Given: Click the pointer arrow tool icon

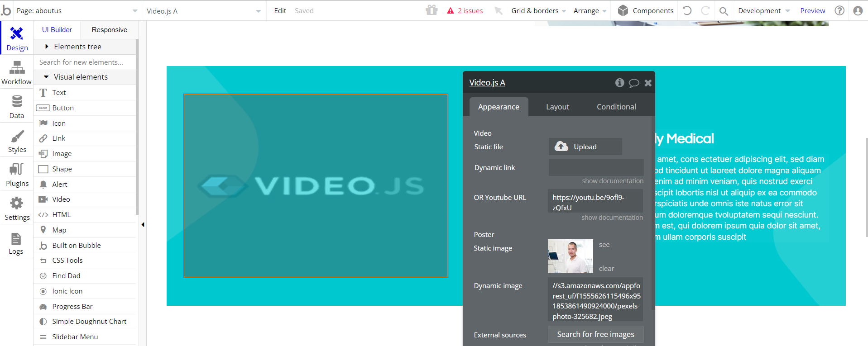Looking at the screenshot, I should pos(499,11).
